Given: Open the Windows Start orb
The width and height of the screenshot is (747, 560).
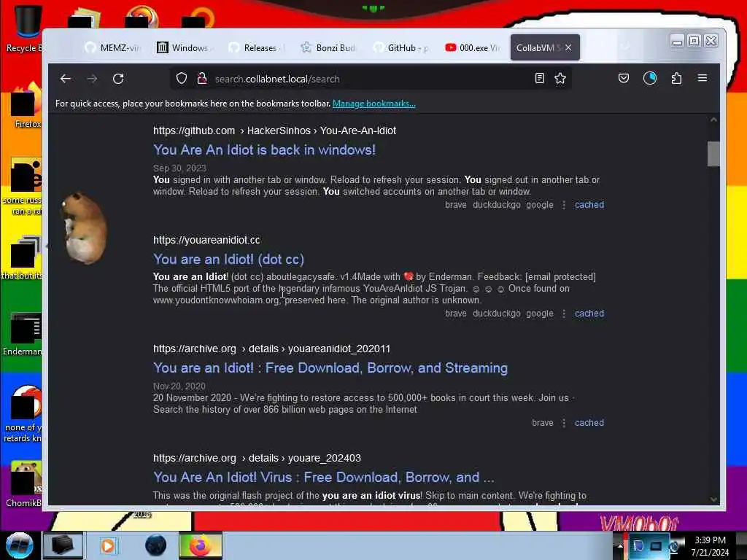Looking at the screenshot, I should [19, 545].
